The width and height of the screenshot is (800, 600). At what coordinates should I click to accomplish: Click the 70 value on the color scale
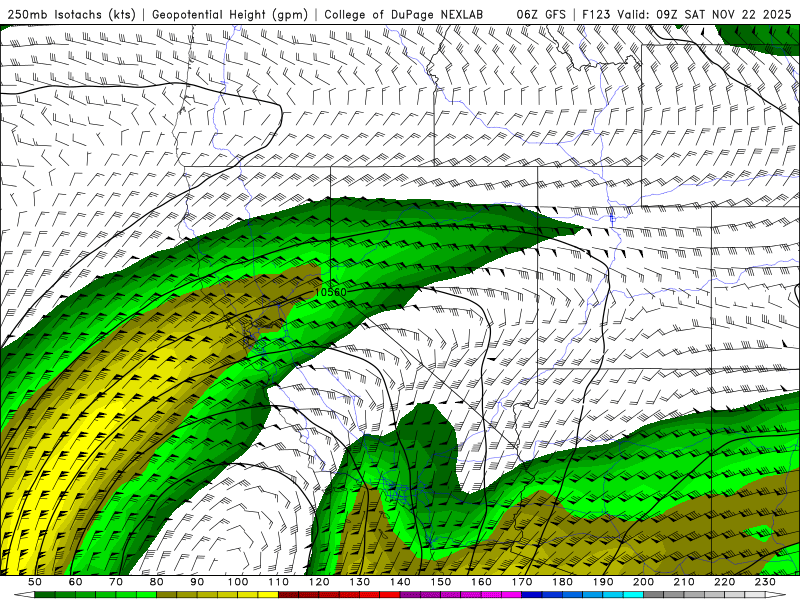(116, 582)
